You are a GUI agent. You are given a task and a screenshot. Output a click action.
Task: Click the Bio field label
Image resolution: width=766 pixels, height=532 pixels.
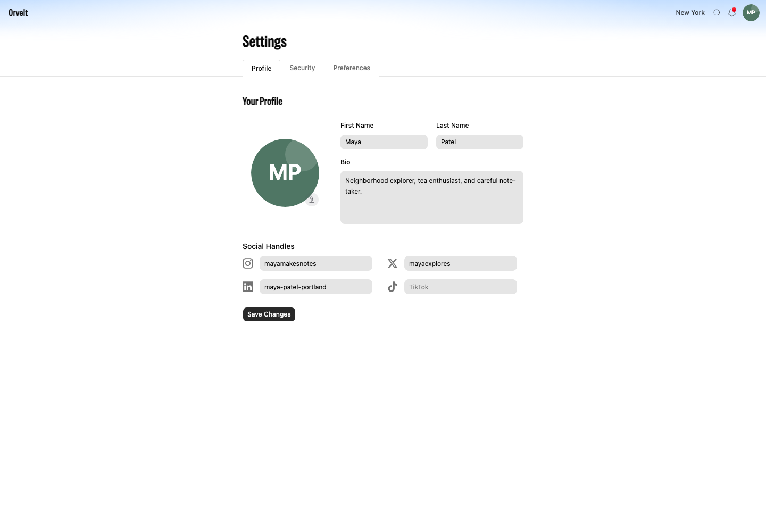click(x=345, y=162)
